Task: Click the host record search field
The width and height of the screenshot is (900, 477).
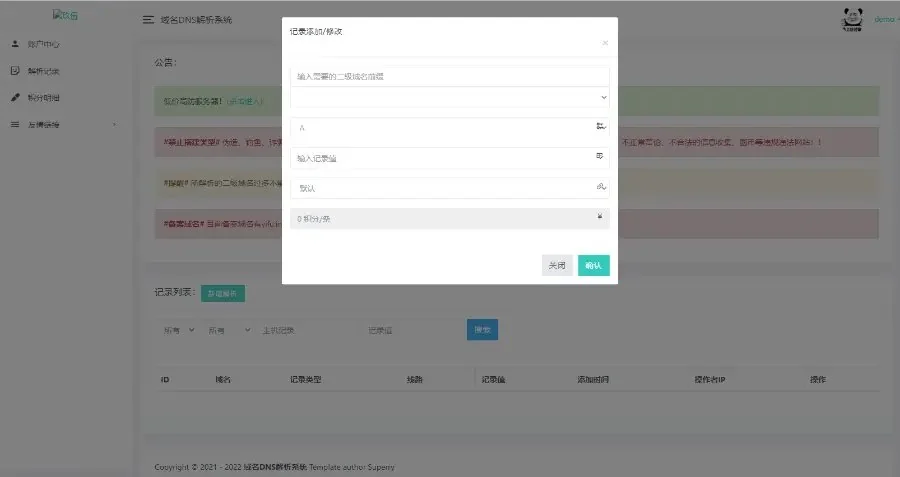Action: [308, 330]
